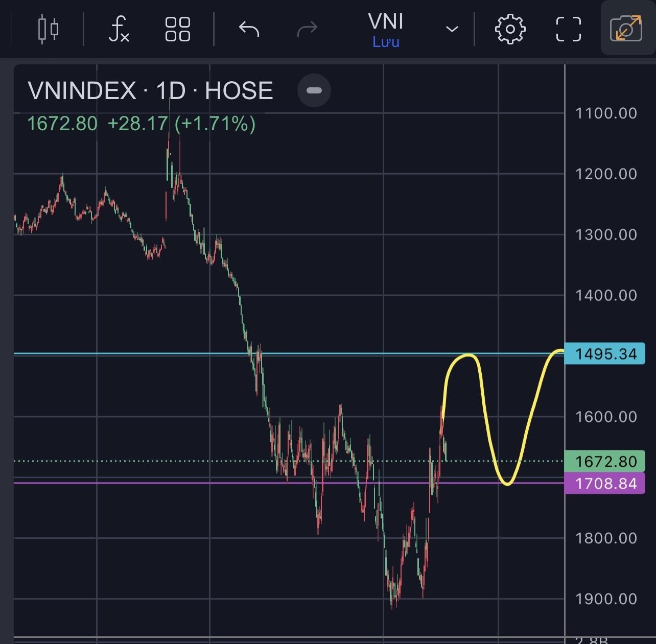Open chart settings gear
Screen dimensions: 656x644
tap(509, 29)
